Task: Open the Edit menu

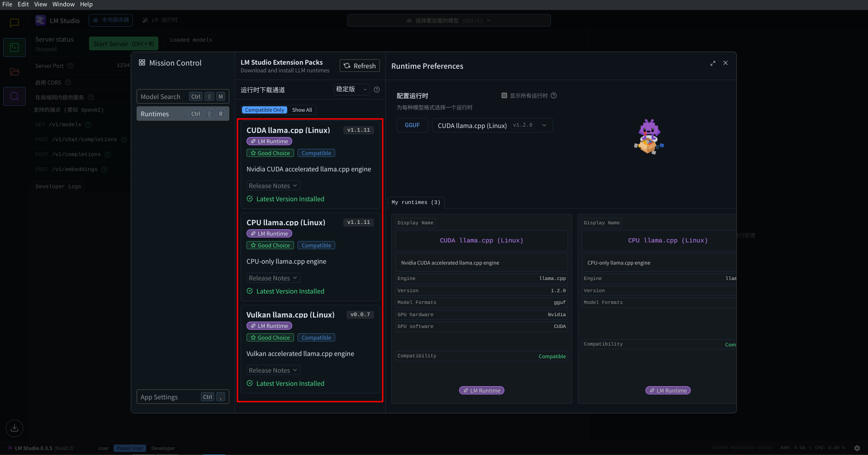Action: [x=23, y=4]
